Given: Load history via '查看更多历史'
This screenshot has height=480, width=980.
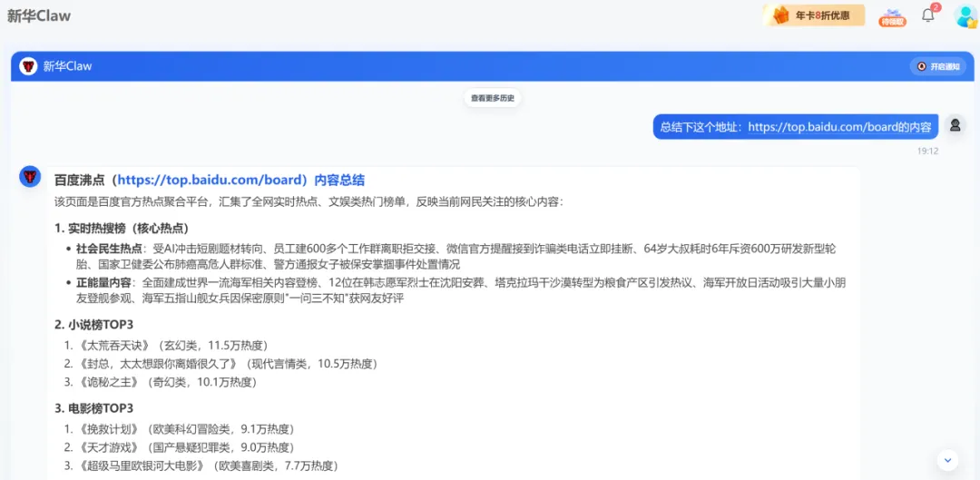Looking at the screenshot, I should click(493, 98).
